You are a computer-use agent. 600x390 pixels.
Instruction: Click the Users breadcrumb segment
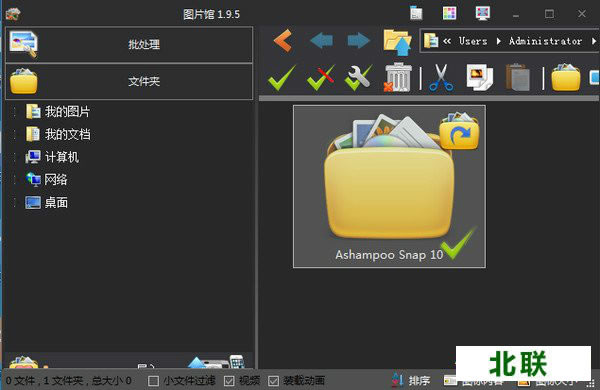pos(473,41)
